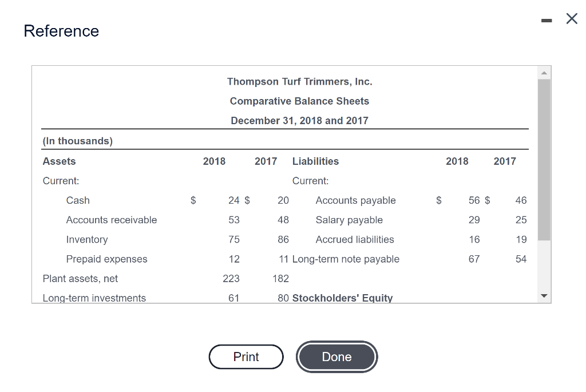This screenshot has width=586, height=392.
Task: Click the Print button
Action: 246,357
